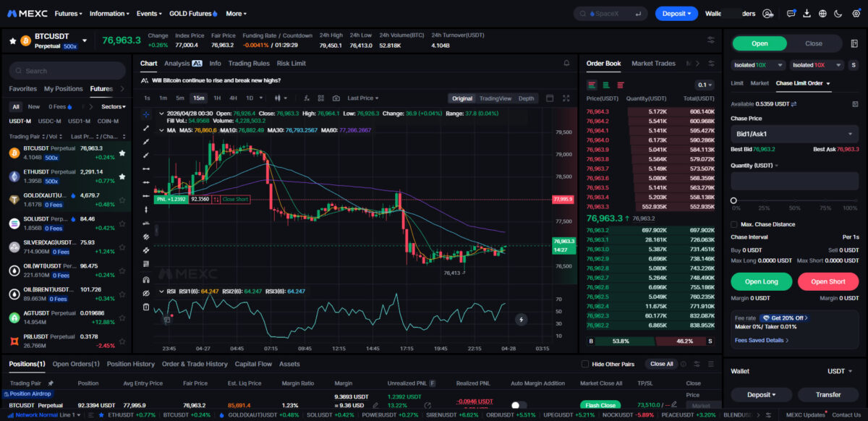Select Original chart mode

tap(461, 98)
